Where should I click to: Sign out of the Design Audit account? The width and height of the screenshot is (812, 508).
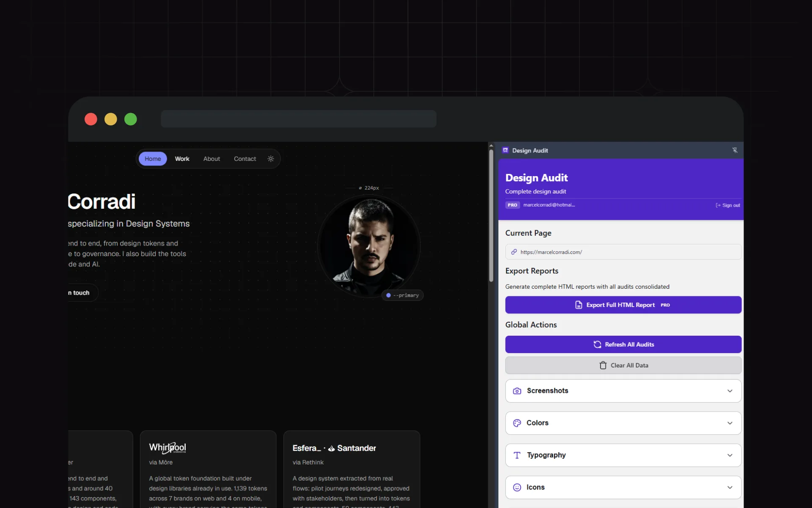[728, 205]
